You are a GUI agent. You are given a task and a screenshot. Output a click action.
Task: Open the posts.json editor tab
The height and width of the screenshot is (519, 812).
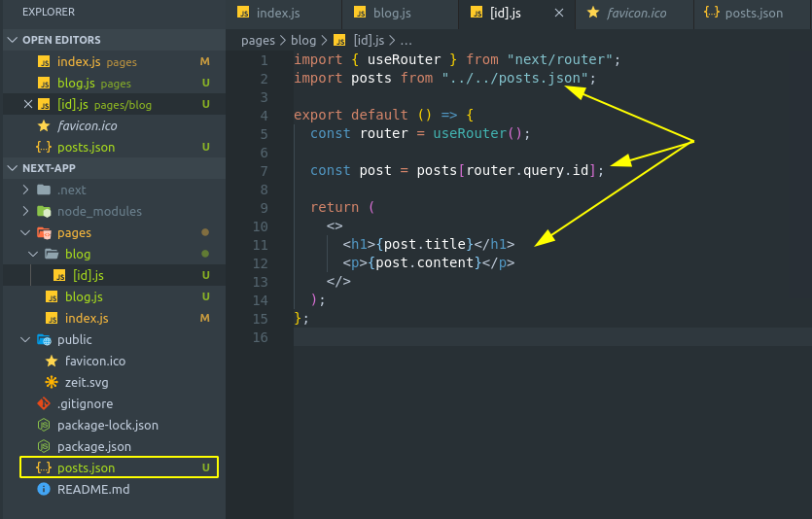coord(753,13)
